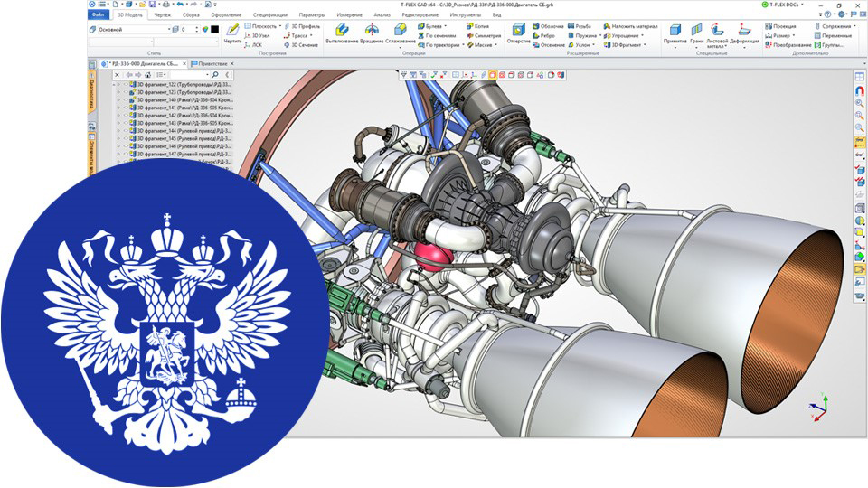Select the Листовой металл tool
The image size is (868, 488).
(x=717, y=35)
